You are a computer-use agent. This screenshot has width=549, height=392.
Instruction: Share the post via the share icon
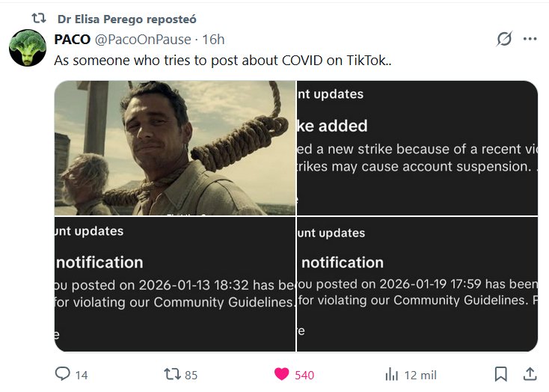[x=529, y=374]
